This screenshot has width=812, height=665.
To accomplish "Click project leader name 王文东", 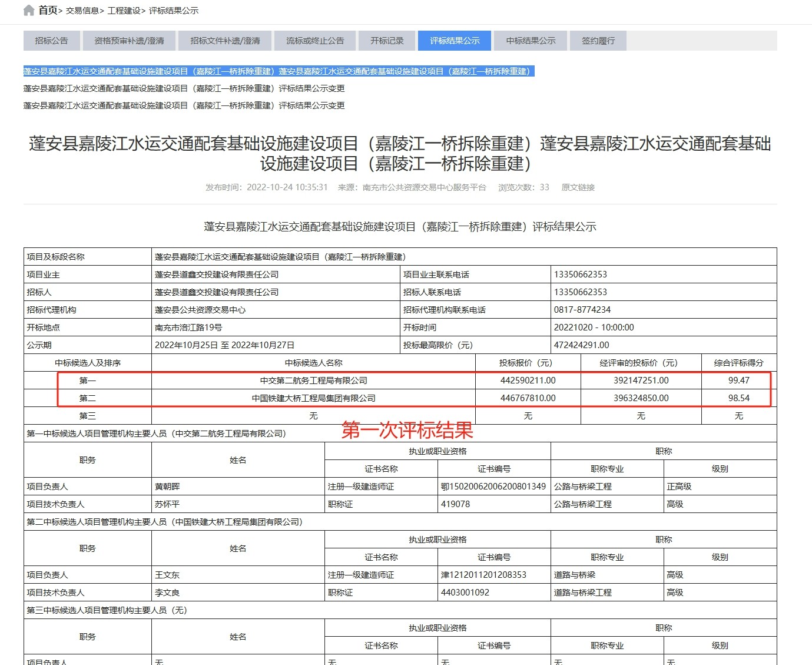I will tap(238, 575).
